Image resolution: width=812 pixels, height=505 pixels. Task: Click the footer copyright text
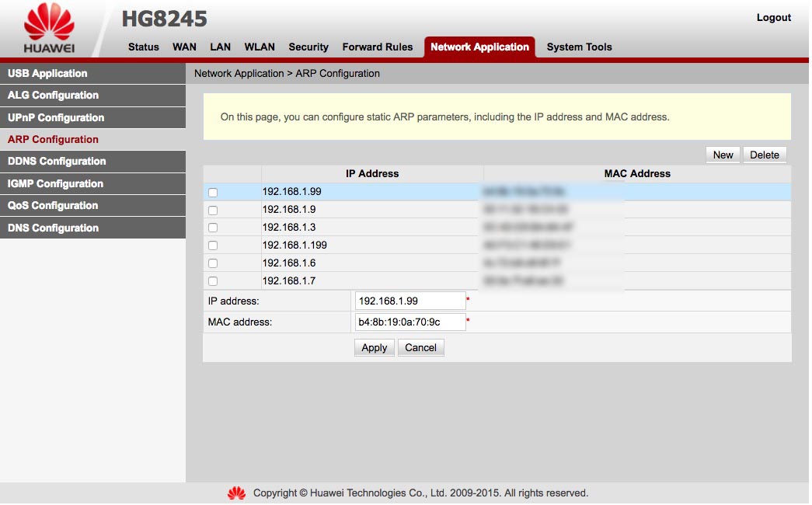coord(420,493)
